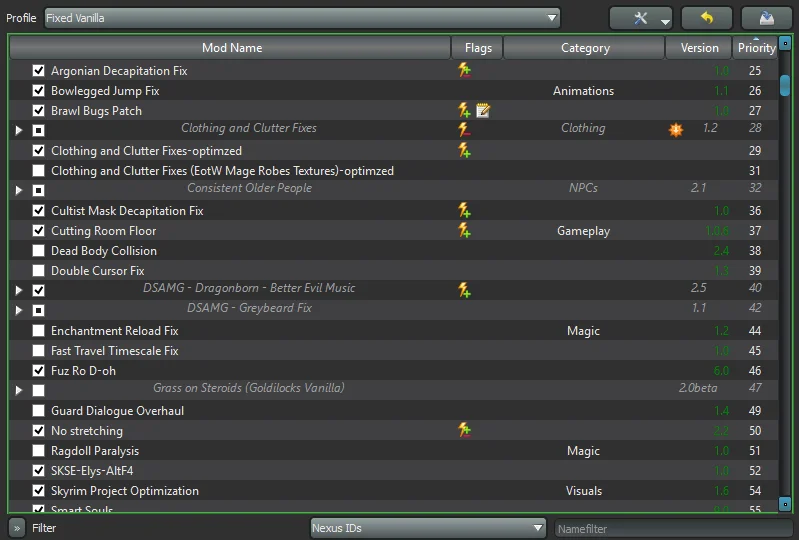Disable Skyrim Project Optimization
The image size is (799, 540).
click(38, 490)
